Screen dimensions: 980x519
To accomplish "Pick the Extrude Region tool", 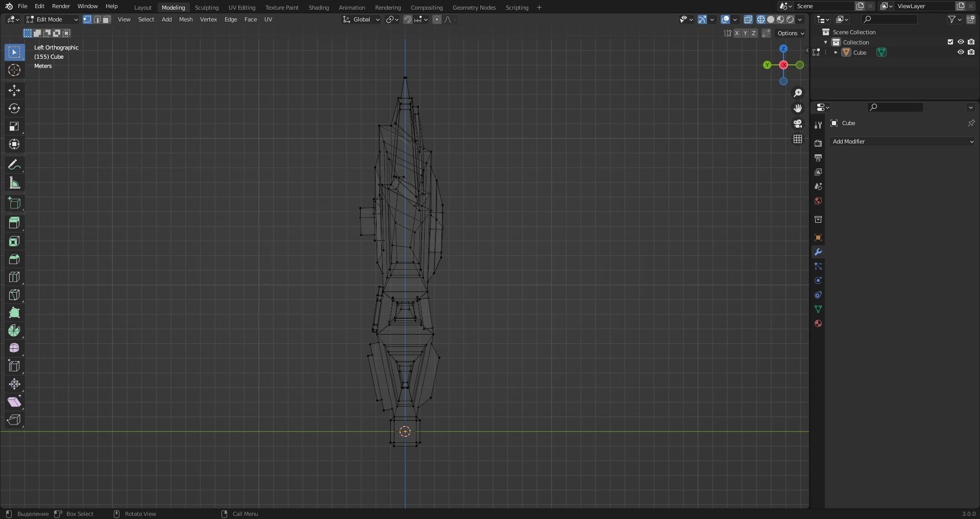I will tap(14, 223).
